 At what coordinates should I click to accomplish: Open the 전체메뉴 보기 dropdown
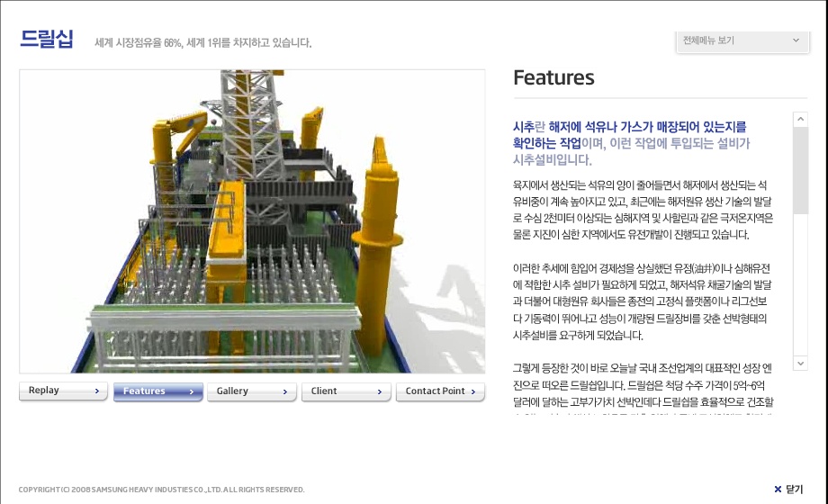[x=742, y=40]
